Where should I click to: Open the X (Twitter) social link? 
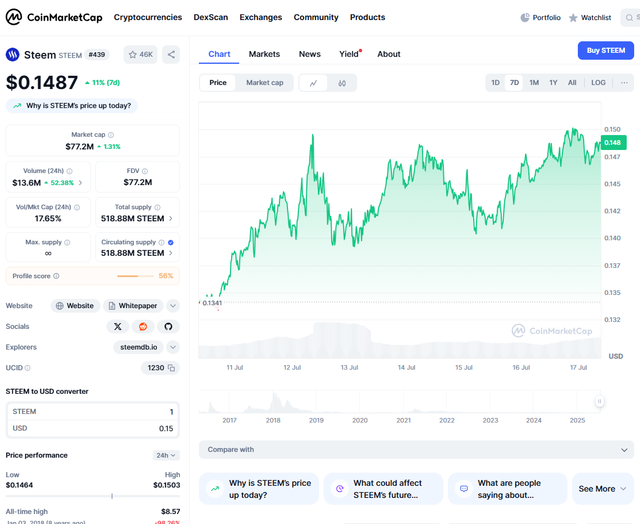[118, 326]
